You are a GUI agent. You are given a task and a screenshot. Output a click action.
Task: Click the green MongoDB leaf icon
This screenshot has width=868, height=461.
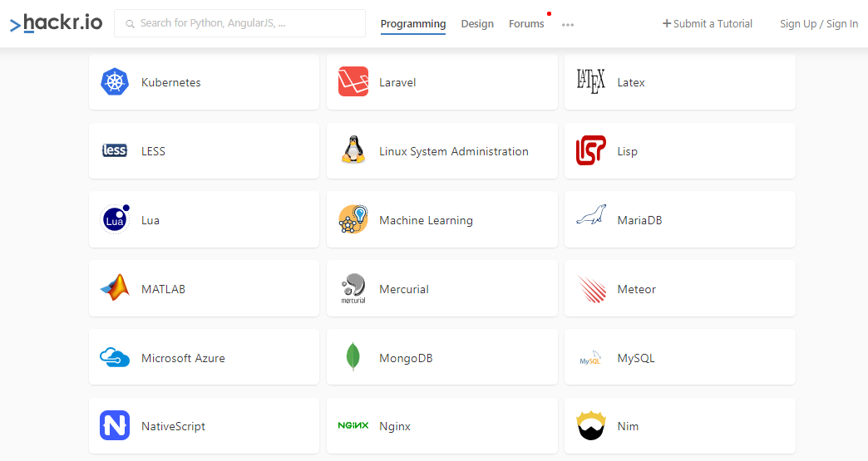[x=353, y=356]
